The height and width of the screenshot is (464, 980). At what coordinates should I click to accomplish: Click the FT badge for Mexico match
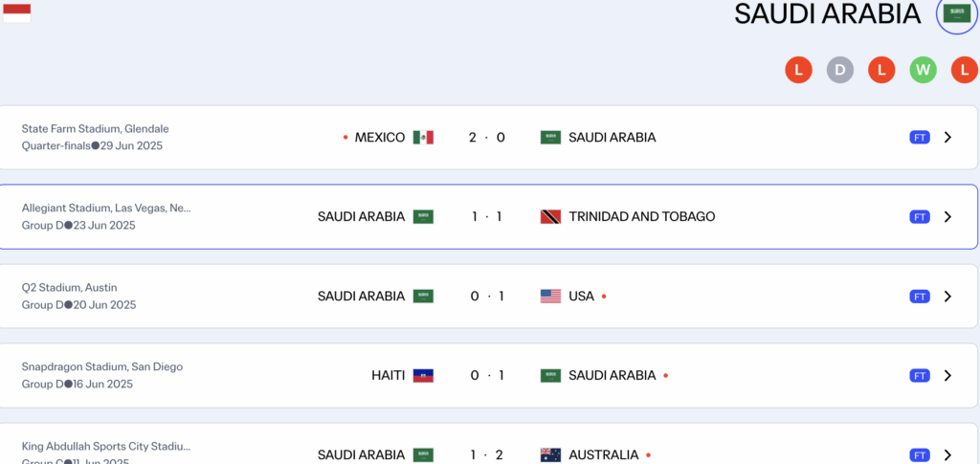(x=920, y=138)
